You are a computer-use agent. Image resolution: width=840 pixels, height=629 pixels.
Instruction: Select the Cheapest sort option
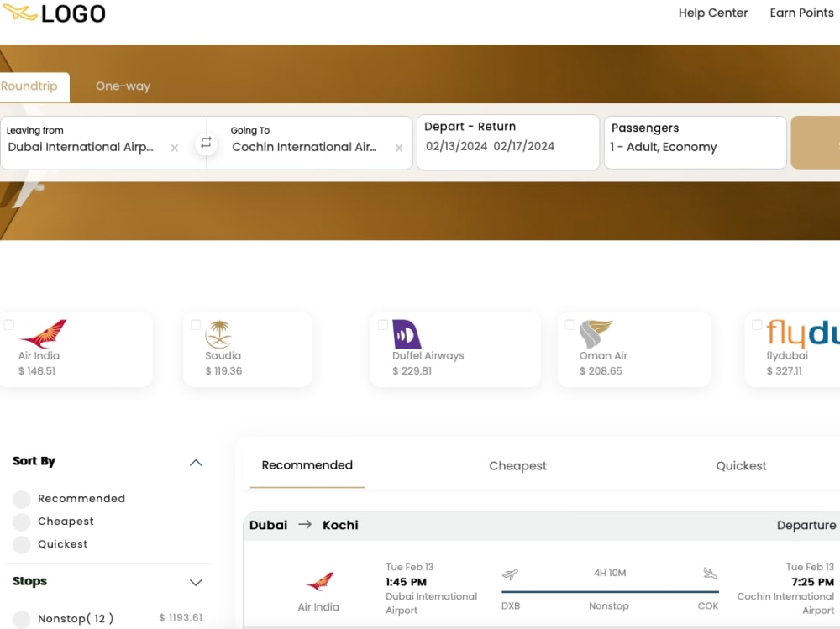pyautogui.click(x=21, y=521)
